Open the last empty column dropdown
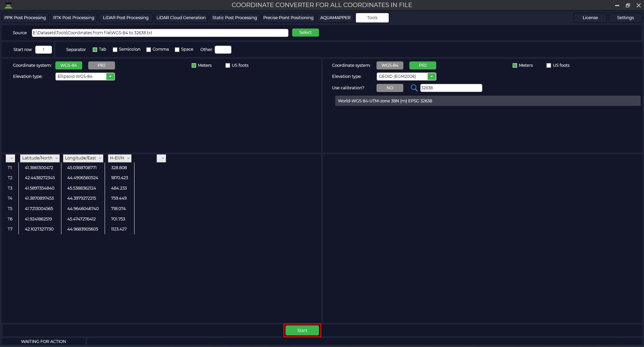 (161, 158)
